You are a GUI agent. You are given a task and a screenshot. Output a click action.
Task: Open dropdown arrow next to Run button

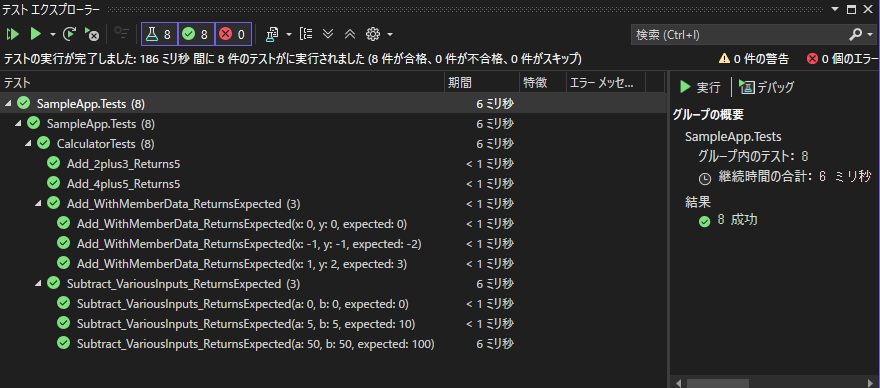click(53, 34)
